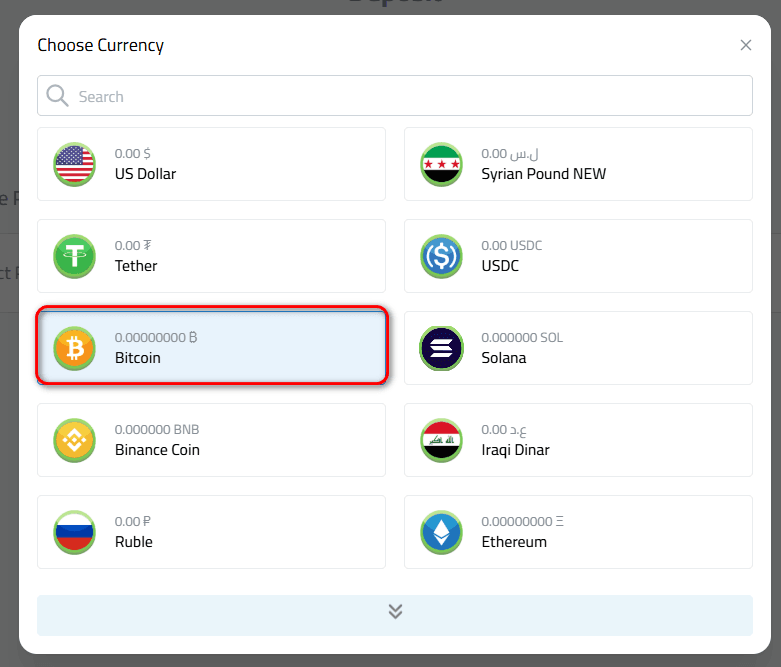Viewport: 781px width, 667px height.
Task: Click the yellow Binance Coin icon
Action: (x=75, y=440)
